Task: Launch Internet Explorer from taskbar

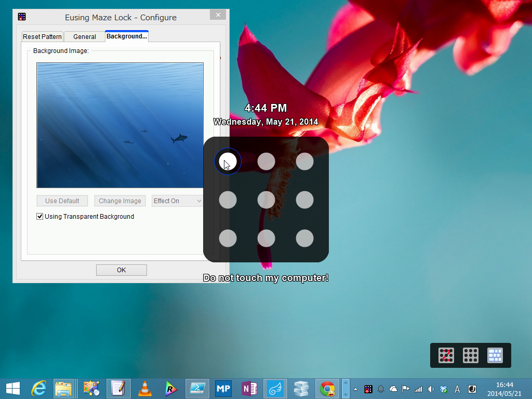Action: [x=39, y=389]
